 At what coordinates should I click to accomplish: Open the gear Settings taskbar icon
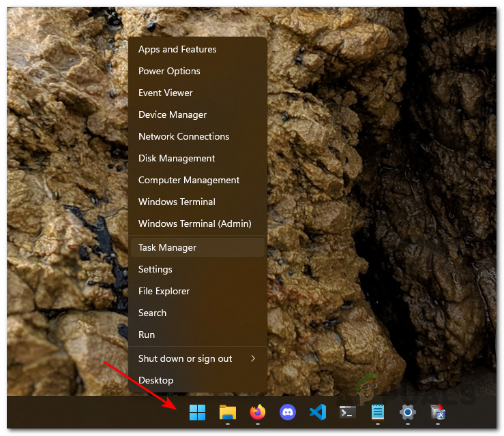(407, 412)
